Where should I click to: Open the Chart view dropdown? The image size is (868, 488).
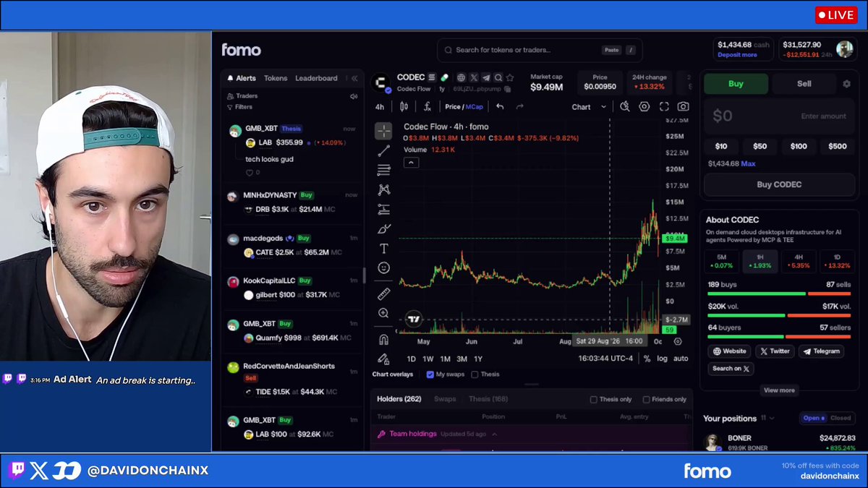(590, 107)
